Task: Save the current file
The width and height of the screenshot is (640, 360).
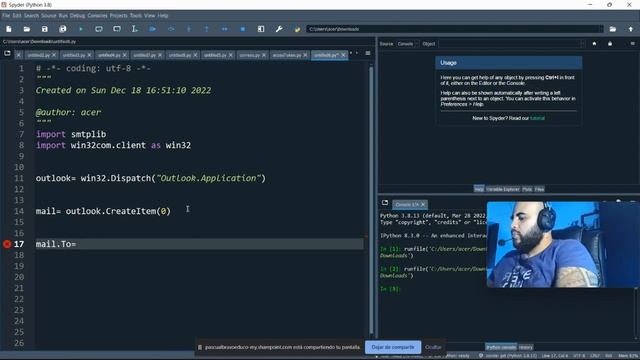Action: click(x=44, y=29)
